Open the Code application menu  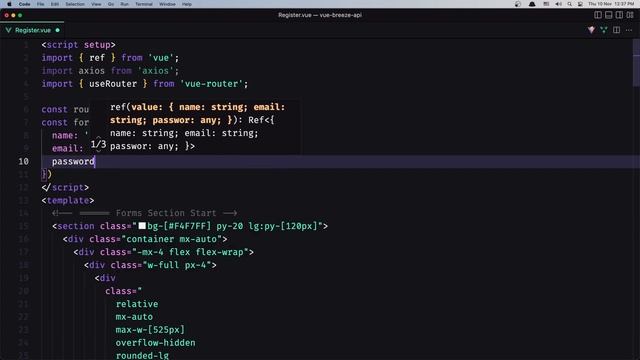(x=24, y=4)
